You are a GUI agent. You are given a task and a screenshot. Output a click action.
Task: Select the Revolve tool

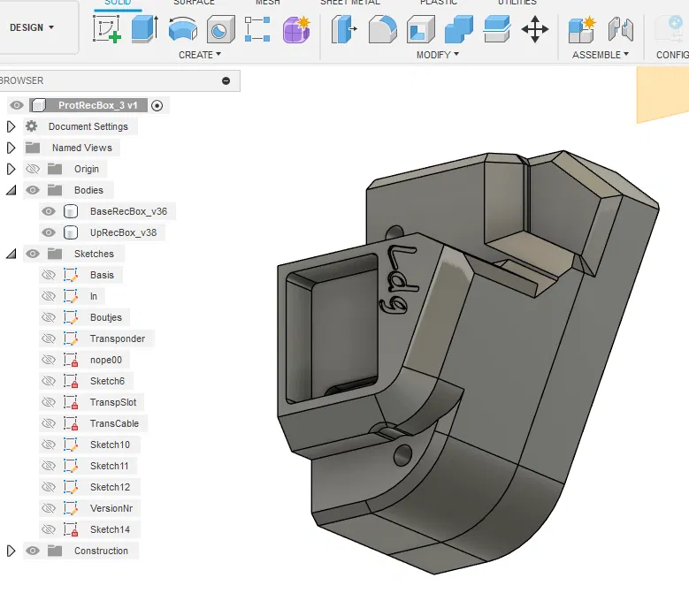coord(183,29)
